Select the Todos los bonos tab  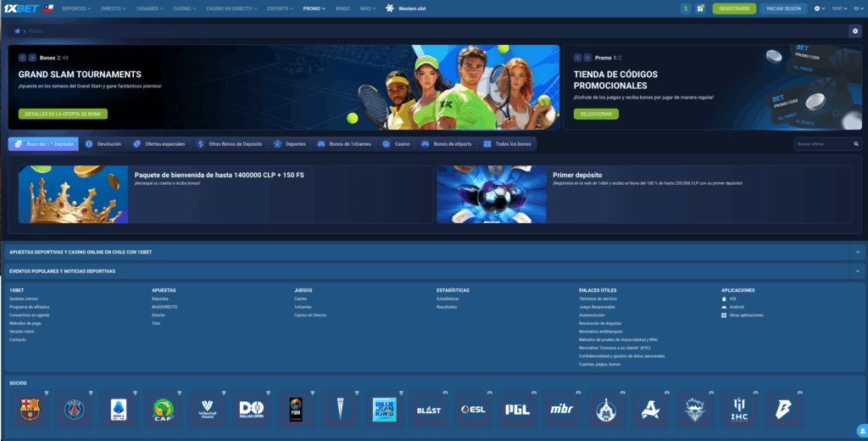click(x=507, y=144)
